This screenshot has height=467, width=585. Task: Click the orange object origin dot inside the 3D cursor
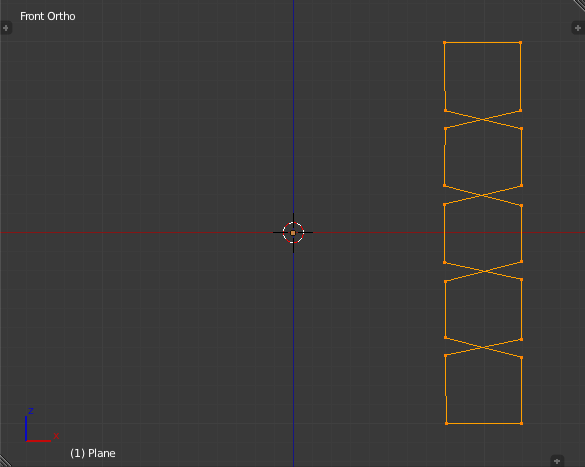(293, 233)
